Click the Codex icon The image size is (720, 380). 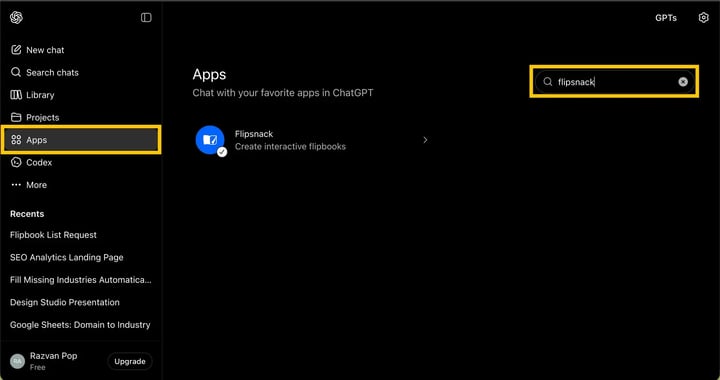(16, 162)
